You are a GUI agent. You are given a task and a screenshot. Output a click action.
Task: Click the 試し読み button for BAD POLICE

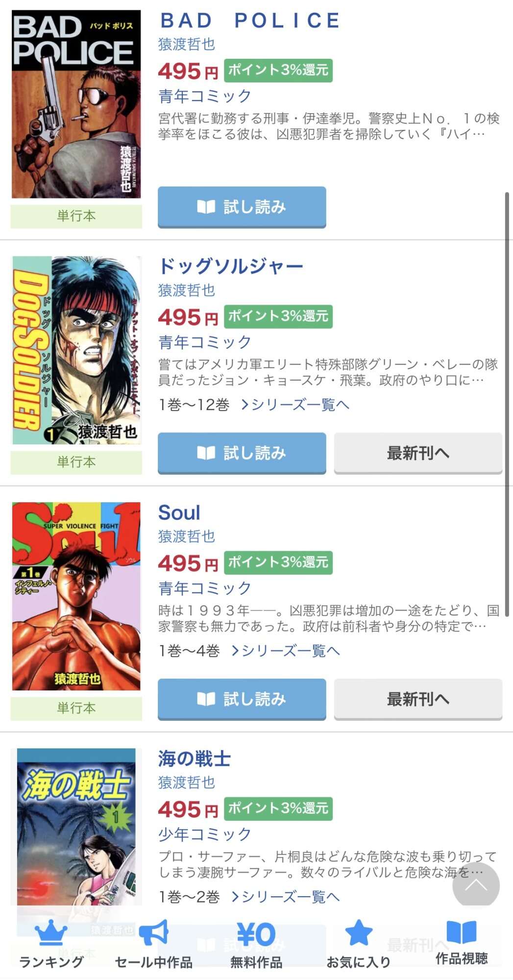click(x=242, y=207)
